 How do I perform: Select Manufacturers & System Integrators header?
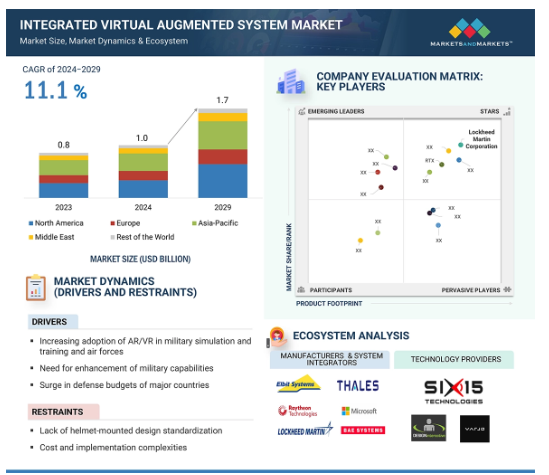[x=329, y=359]
